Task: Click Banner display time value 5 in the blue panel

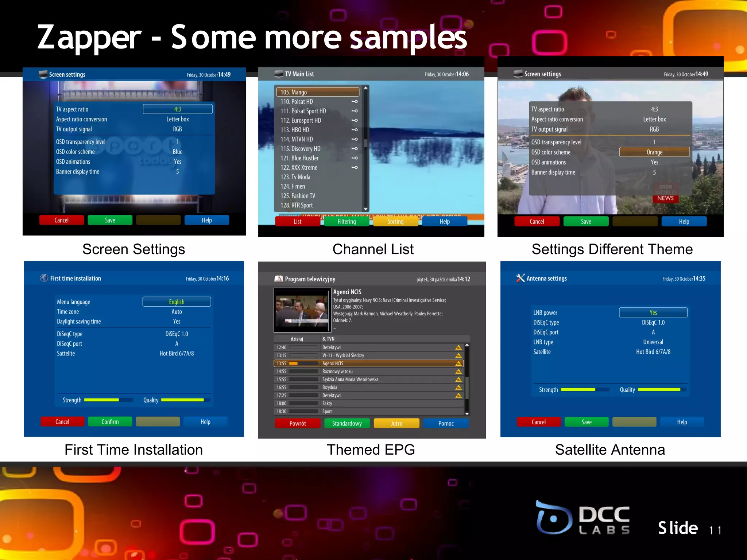Action: (178, 171)
